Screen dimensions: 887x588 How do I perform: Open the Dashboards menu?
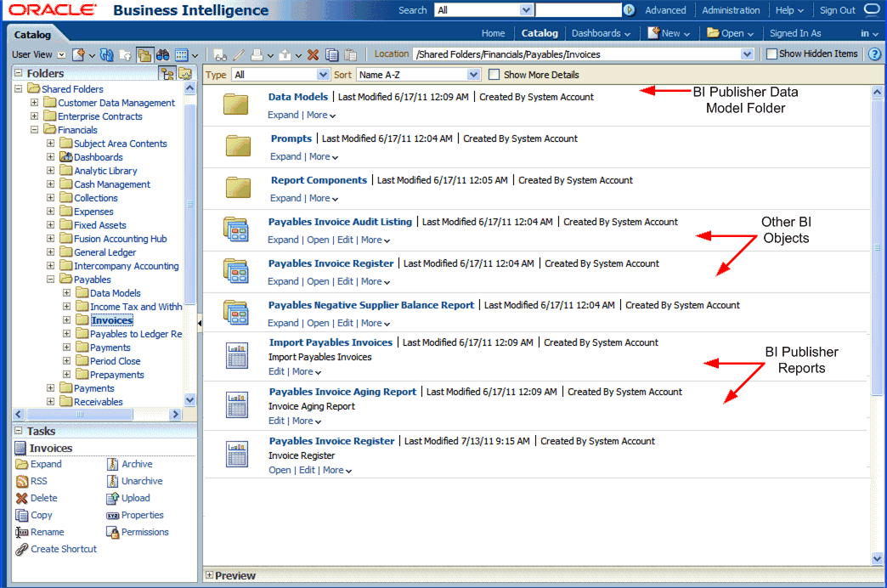601,33
